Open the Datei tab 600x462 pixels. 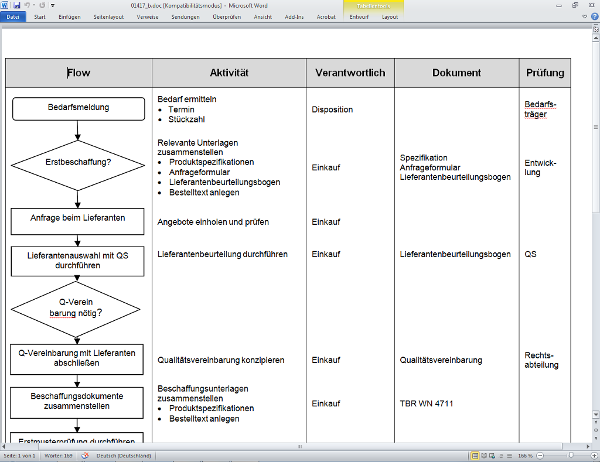pyautogui.click(x=14, y=18)
